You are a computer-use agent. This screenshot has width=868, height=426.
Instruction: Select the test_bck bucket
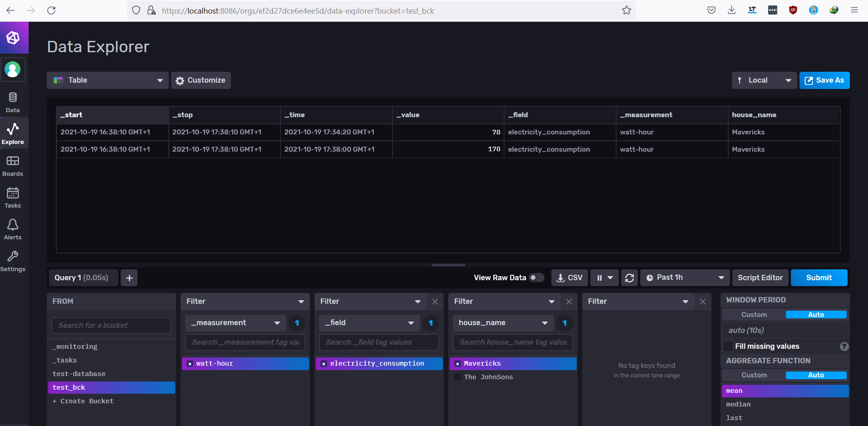[x=111, y=387]
